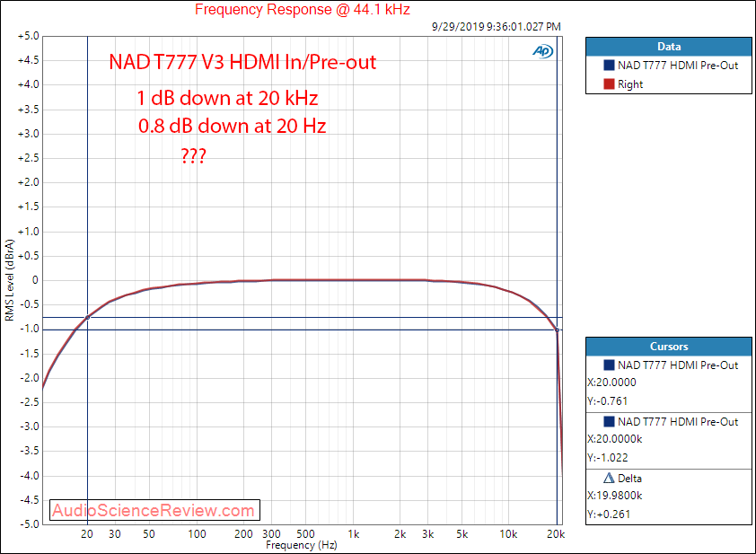Click the 'NAD T777 V3 HDMI In/Pre-out' annotation
The height and width of the screenshot is (554, 756).
pyautogui.click(x=242, y=62)
